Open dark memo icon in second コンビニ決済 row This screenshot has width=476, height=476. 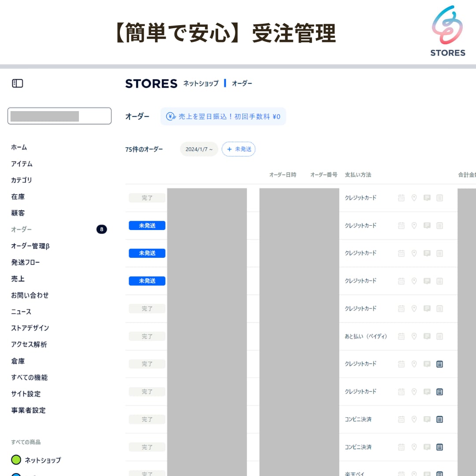pyautogui.click(x=439, y=447)
